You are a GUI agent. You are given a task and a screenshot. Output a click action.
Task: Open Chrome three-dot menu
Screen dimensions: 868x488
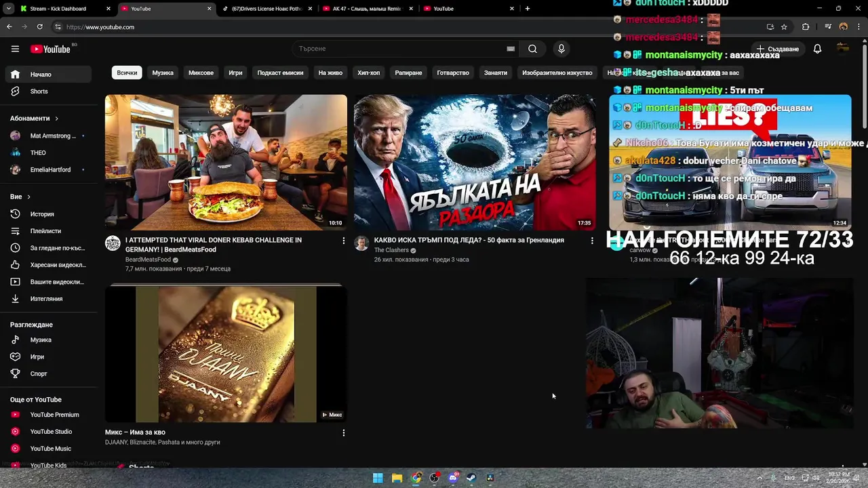859,27
